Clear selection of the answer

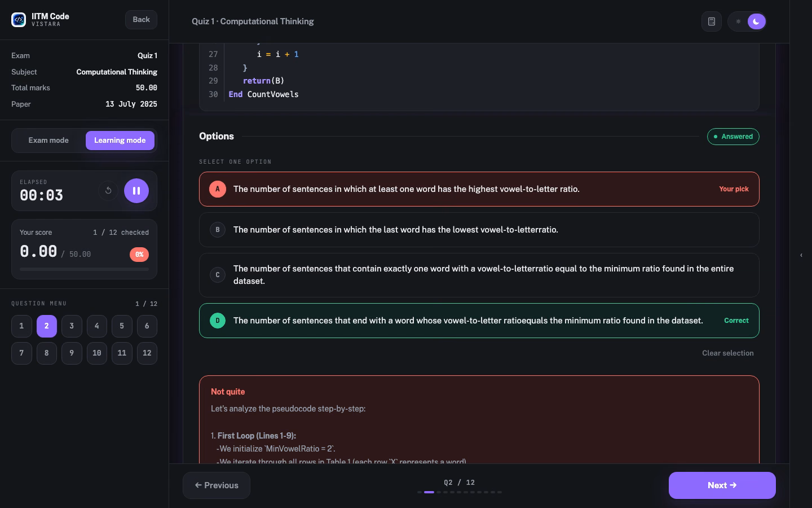(728, 353)
